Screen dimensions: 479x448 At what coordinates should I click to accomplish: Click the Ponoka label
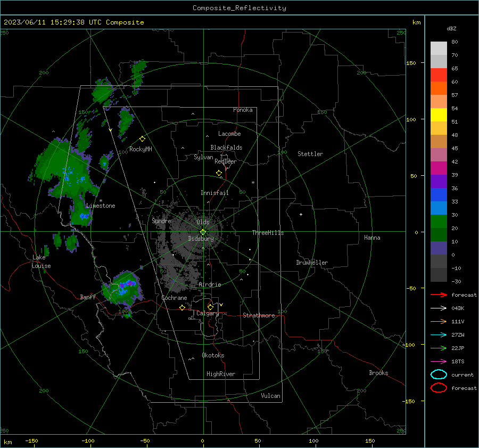pyautogui.click(x=243, y=110)
